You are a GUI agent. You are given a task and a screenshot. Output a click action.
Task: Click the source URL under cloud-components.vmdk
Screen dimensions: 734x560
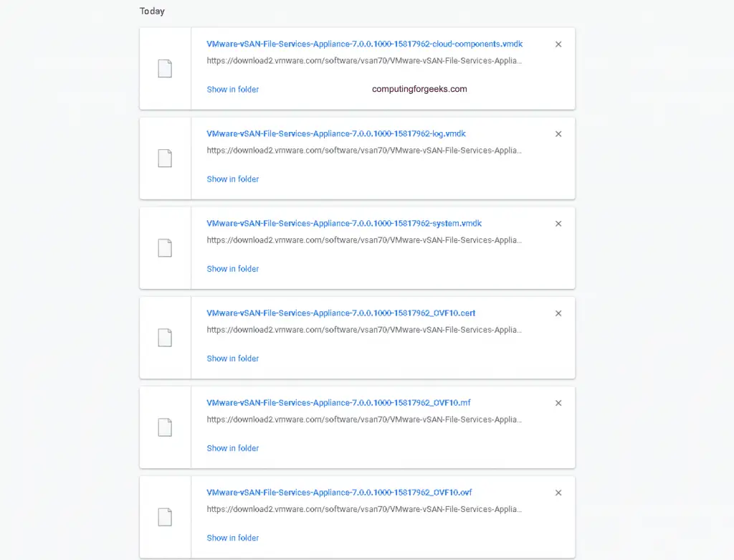coord(364,61)
